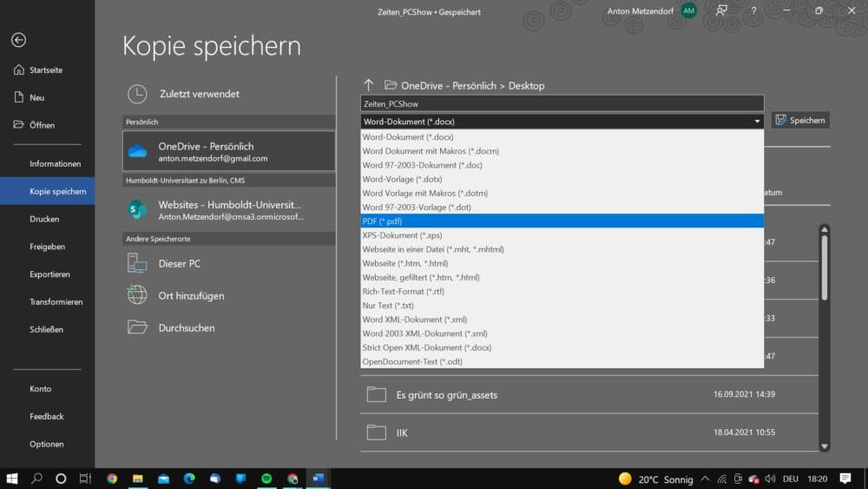Choose Word 97-2003-Dokument (*.doc)
Image resolution: width=868 pixels, height=489 pixels.
click(x=562, y=165)
